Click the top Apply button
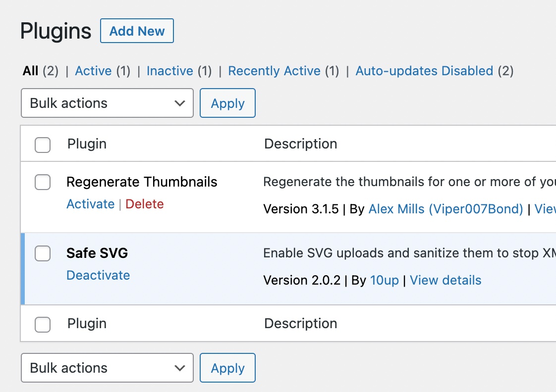This screenshot has height=392, width=556. [227, 103]
